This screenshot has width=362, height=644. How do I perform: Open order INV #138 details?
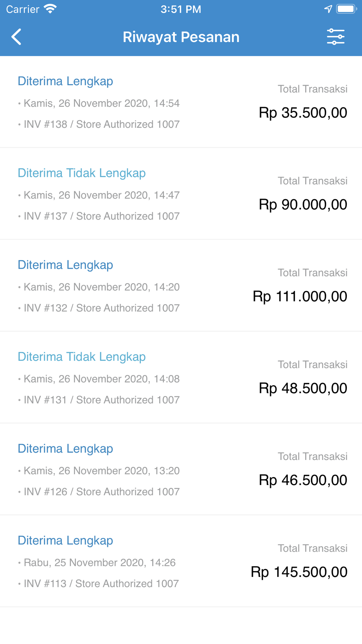(x=101, y=124)
